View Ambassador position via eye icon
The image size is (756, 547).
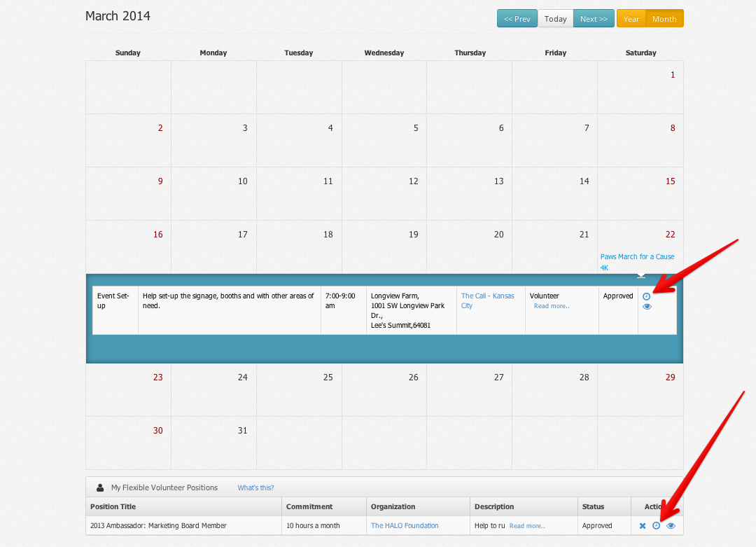tap(671, 526)
